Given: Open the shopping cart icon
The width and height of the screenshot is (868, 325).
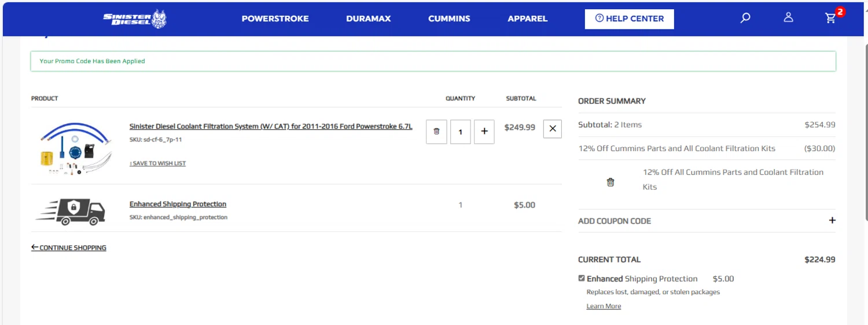Looking at the screenshot, I should (x=831, y=18).
